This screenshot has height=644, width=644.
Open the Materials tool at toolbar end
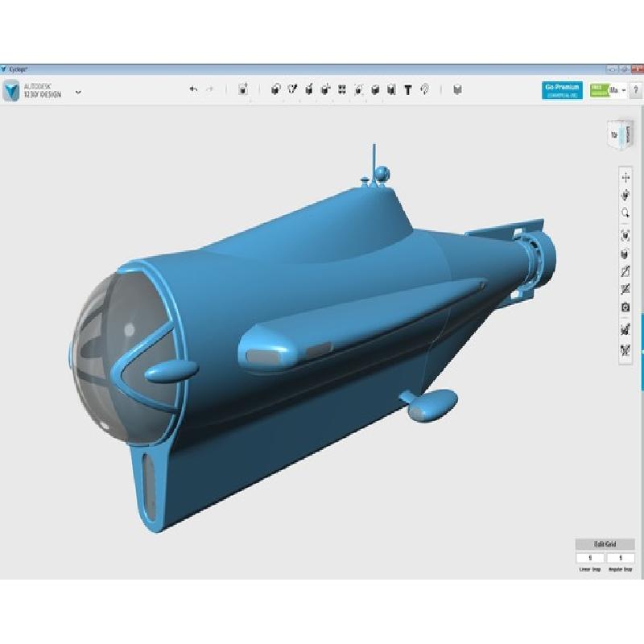pos(457,90)
